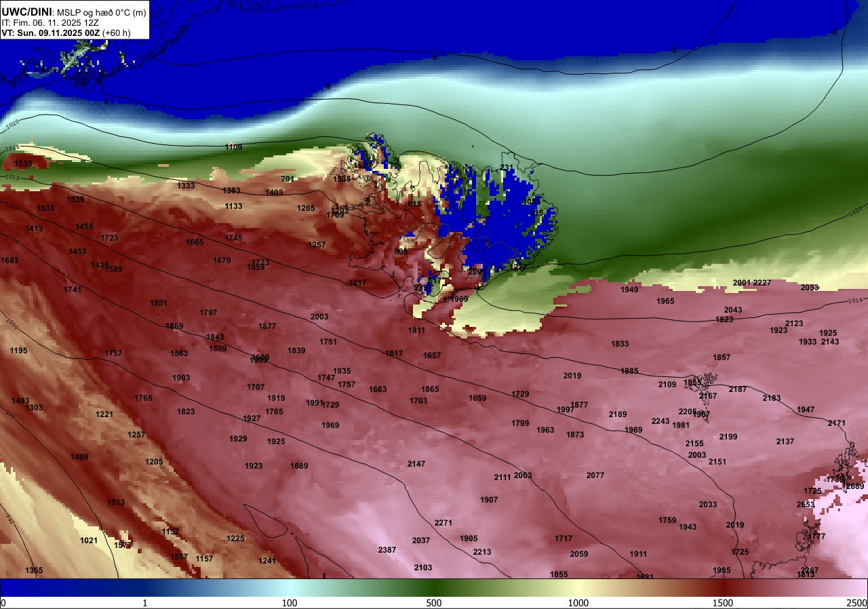This screenshot has height=609, width=868.
Task: Click the height value 1241
Action: [x=267, y=561]
